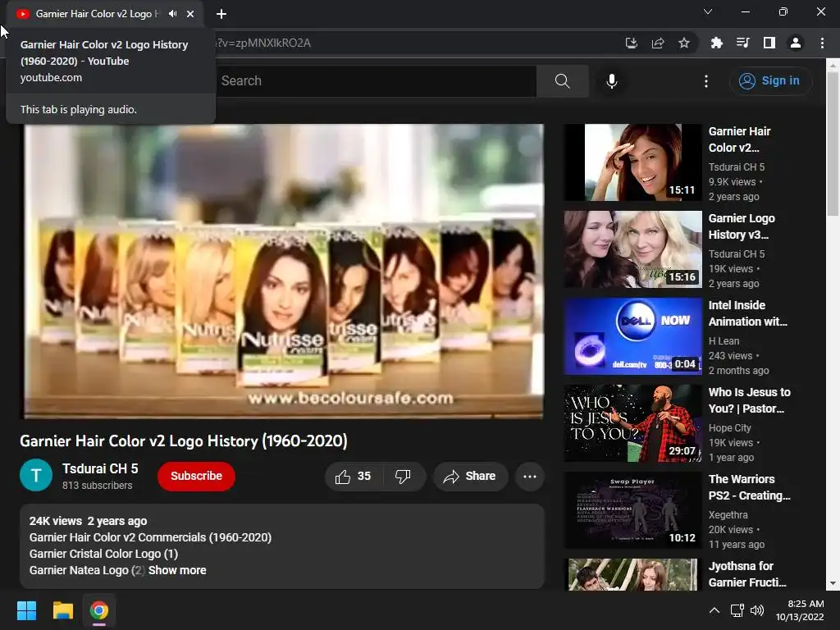The width and height of the screenshot is (840, 630).
Task: Open the Chrome profile icon
Action: 796,43
